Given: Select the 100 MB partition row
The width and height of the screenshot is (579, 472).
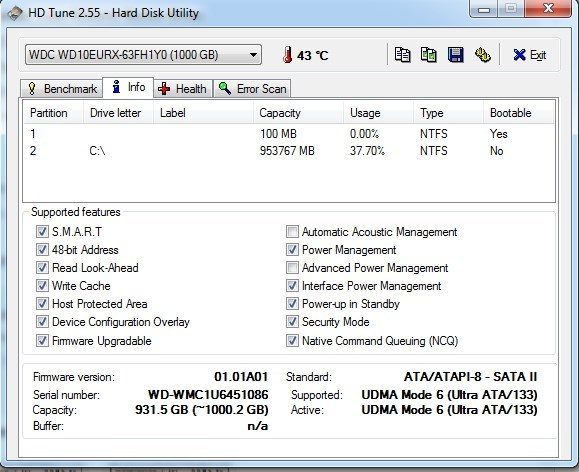Looking at the screenshot, I should coord(289,133).
